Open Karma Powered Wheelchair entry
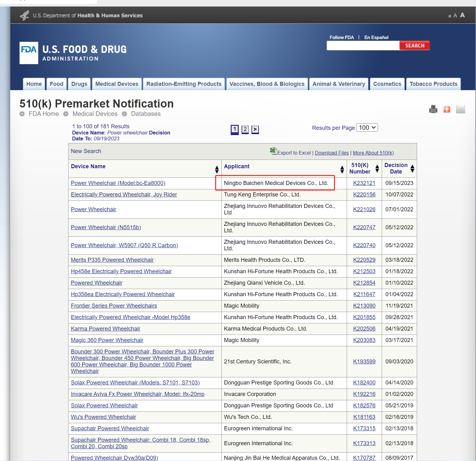Image resolution: width=476 pixels, height=461 pixels. [106, 329]
